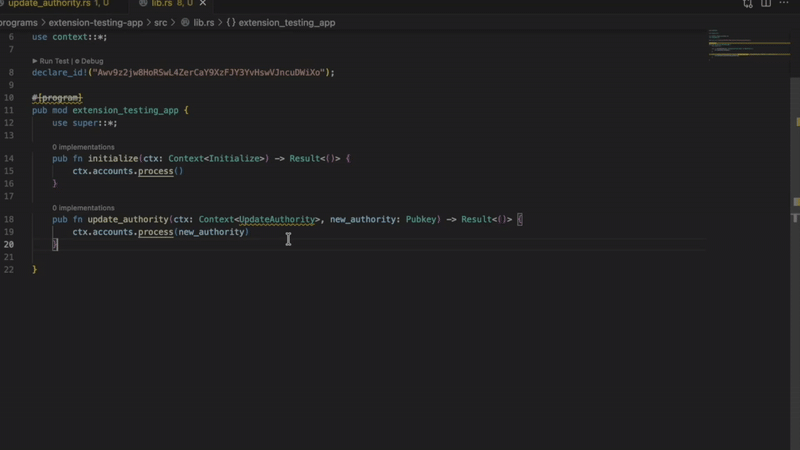Click the Open Changes compare icon
This screenshot has width=800, height=450.
click(x=748, y=4)
